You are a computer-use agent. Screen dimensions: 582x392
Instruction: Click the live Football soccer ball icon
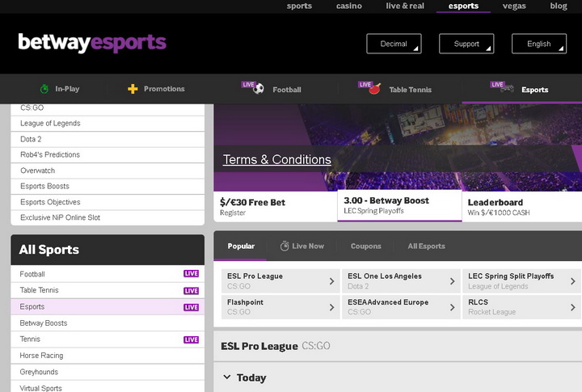[x=259, y=89]
